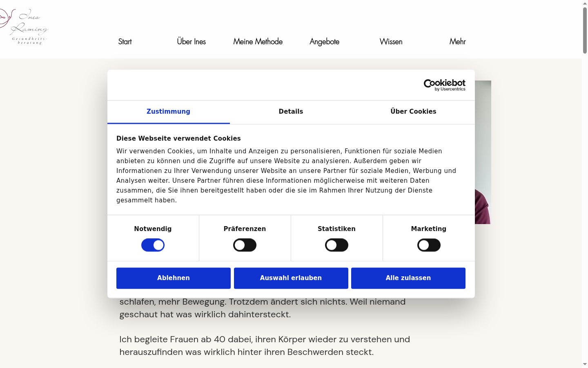Screen dimensions: 588x368
Task: Click the Ablehnen button
Action: point(174,278)
